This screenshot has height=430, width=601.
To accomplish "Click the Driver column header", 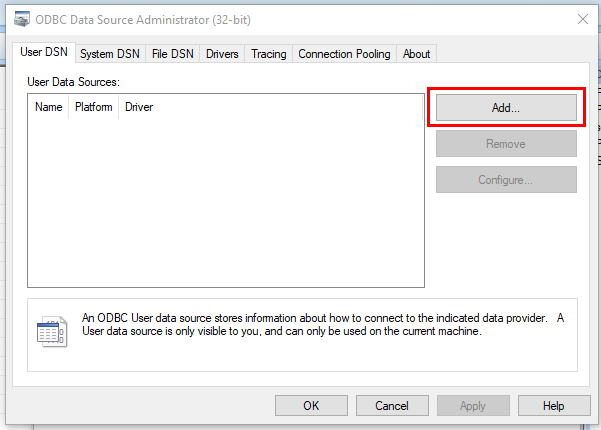I will click(x=139, y=107).
